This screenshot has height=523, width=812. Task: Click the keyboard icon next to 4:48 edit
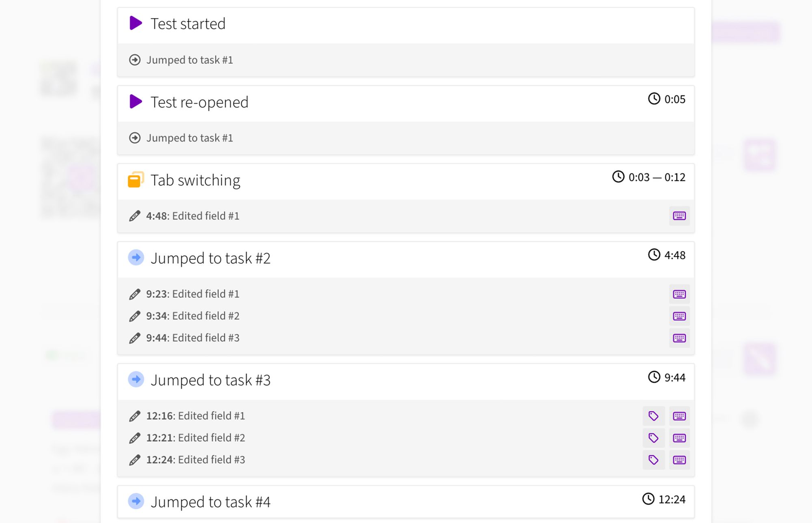coord(678,215)
